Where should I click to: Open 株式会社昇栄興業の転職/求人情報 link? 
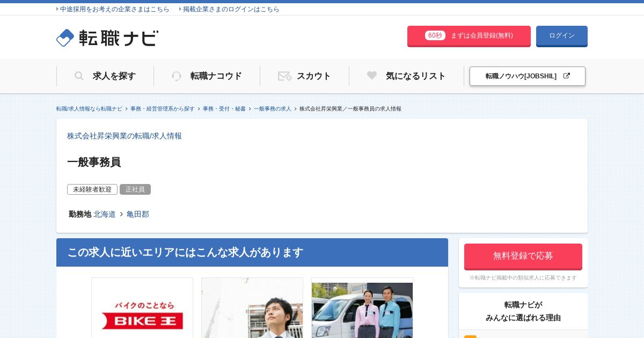(x=125, y=136)
